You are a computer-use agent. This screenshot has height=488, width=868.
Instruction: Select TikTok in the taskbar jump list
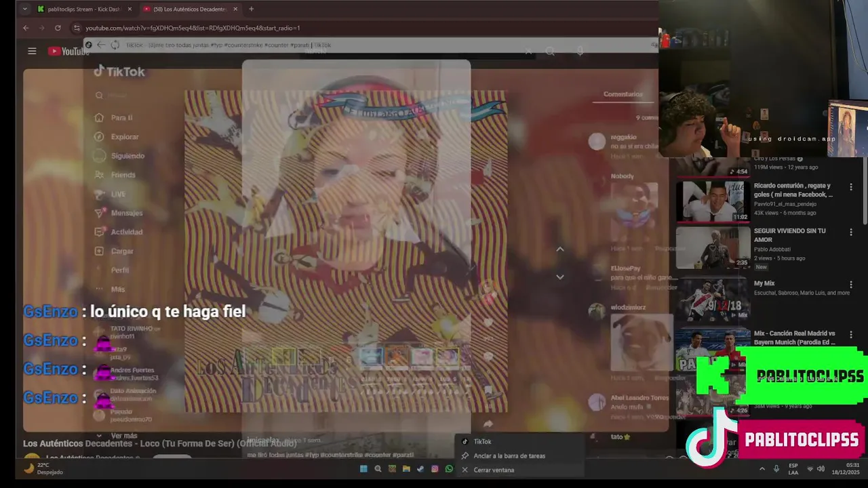(x=519, y=441)
